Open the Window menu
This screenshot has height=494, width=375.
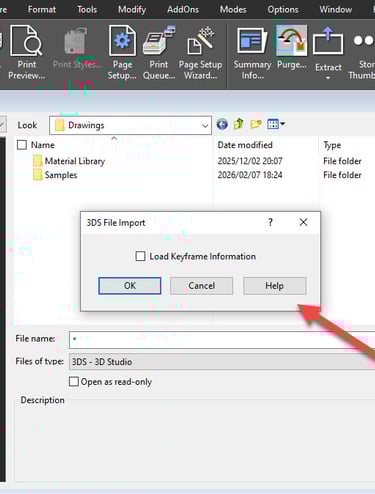tap(336, 9)
